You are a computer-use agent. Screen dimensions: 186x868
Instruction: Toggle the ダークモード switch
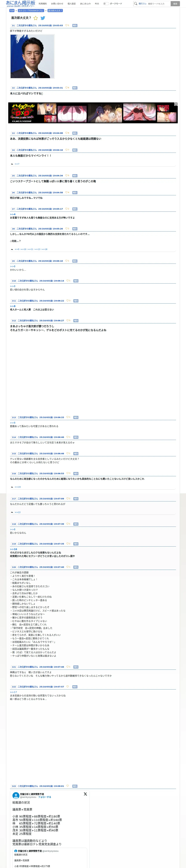coord(106,4)
